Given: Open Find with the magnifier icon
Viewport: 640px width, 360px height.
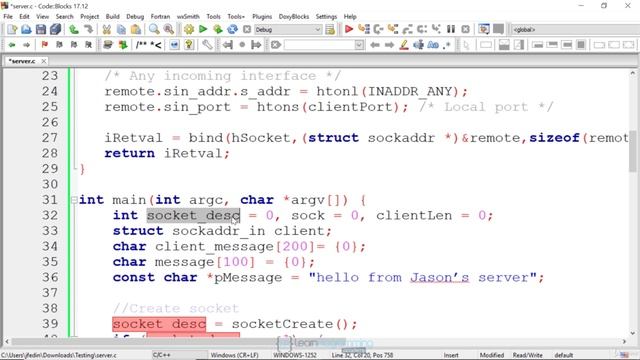Looking at the screenshot, I should pos(154,29).
